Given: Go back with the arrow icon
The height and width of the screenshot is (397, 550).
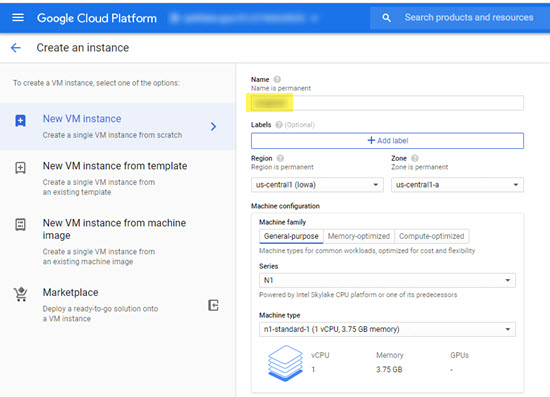Looking at the screenshot, I should pyautogui.click(x=16, y=48).
